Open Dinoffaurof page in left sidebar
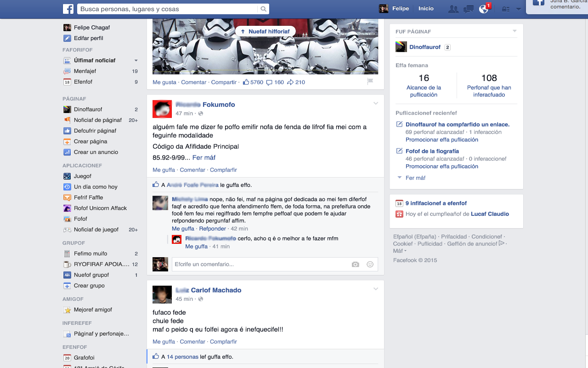Viewport: 588px width, 368px height. point(88,109)
